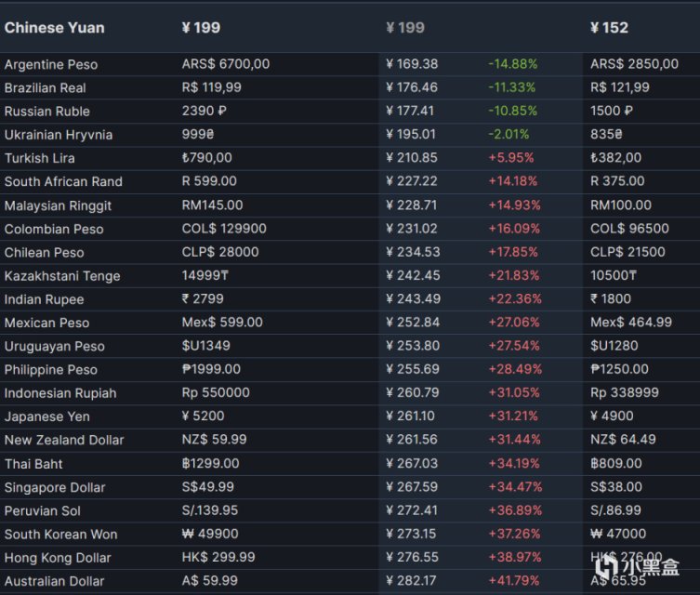Select Philippine Peso row name
Image resolution: width=700 pixels, height=595 pixels.
(51, 370)
